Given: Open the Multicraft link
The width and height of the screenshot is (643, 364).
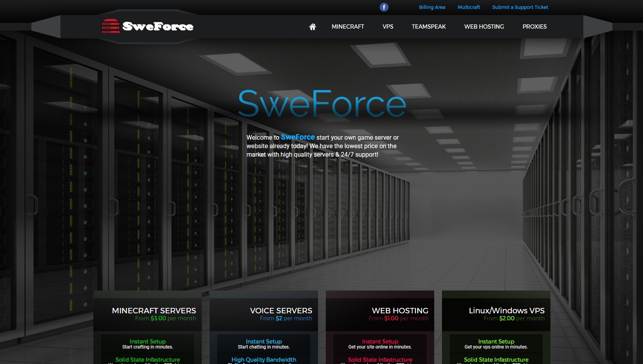Looking at the screenshot, I should tap(469, 7).
